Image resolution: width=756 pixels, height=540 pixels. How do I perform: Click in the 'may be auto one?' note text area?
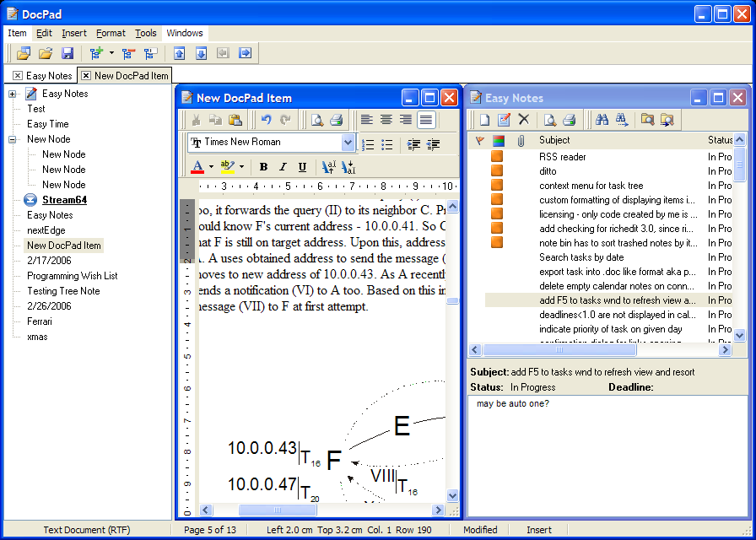(x=607, y=456)
